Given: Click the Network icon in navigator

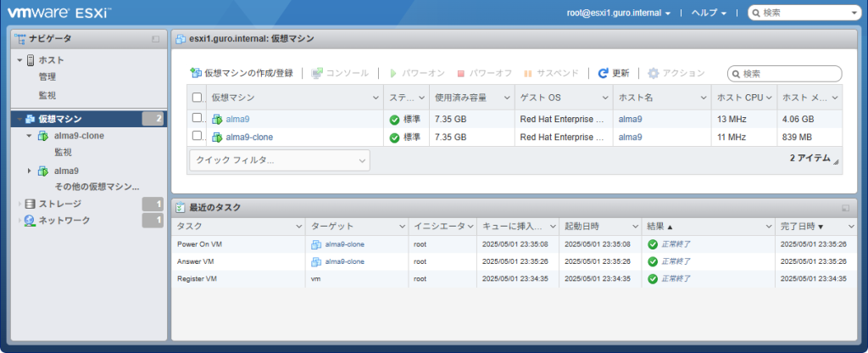Looking at the screenshot, I should pyautogui.click(x=30, y=221).
